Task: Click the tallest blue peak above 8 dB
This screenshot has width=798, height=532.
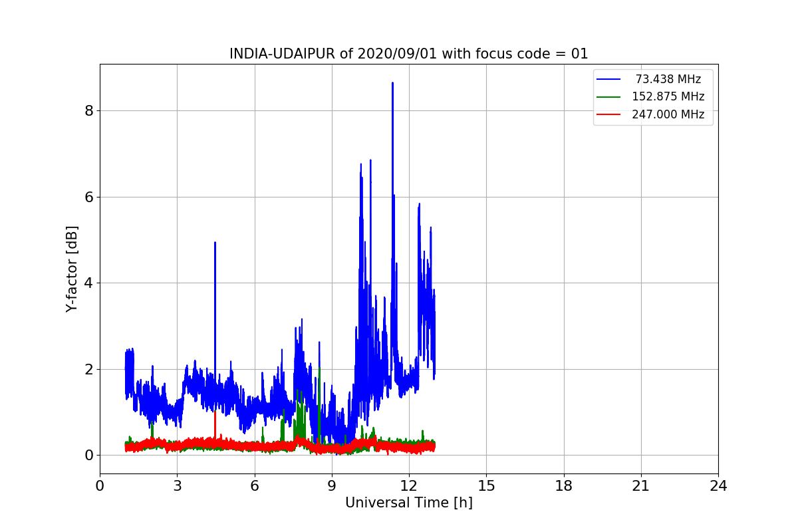Action: click(392, 84)
